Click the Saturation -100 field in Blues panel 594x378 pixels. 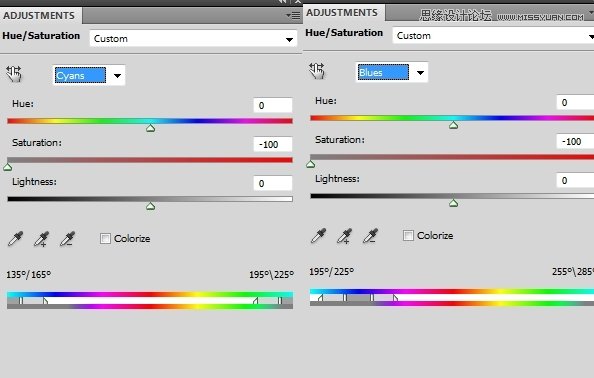(575, 141)
